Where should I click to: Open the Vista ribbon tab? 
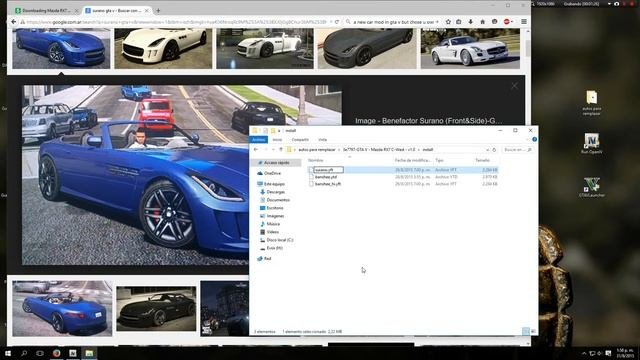click(x=322, y=140)
